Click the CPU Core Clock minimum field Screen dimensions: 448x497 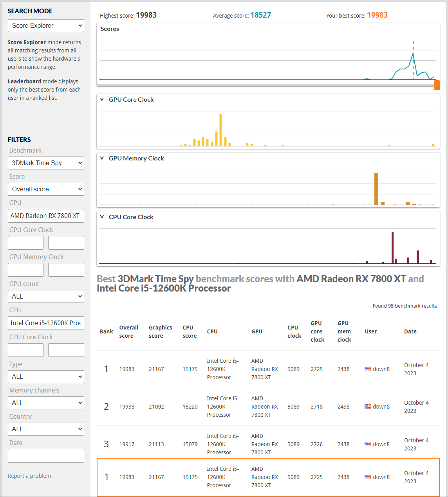(x=25, y=350)
